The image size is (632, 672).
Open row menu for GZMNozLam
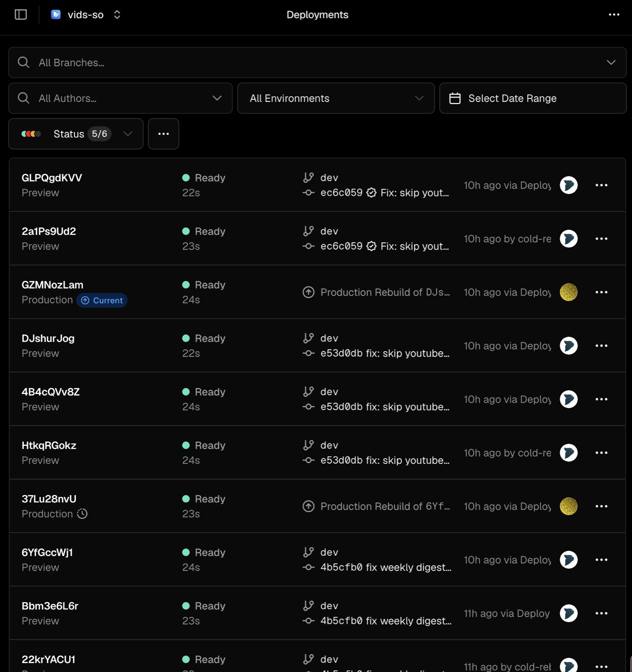pyautogui.click(x=601, y=292)
